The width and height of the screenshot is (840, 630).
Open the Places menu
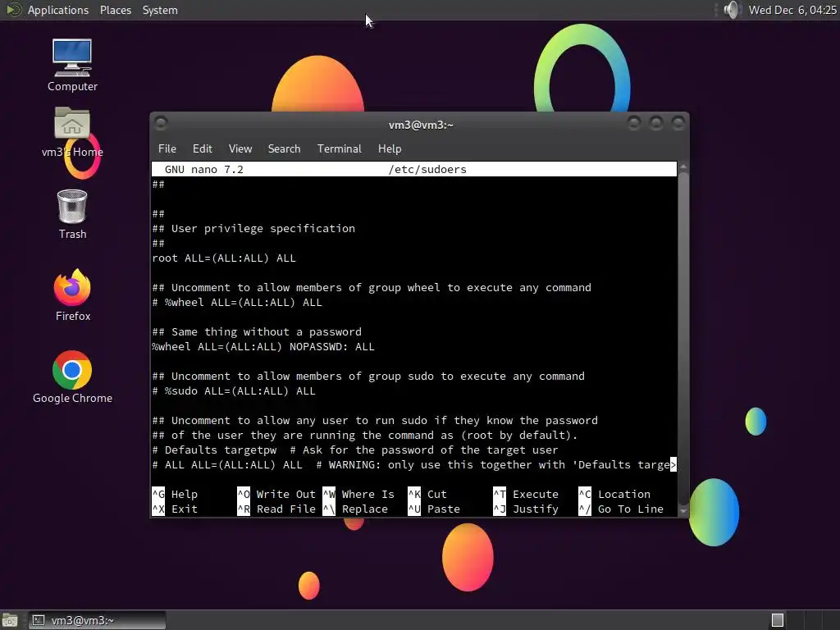click(115, 10)
